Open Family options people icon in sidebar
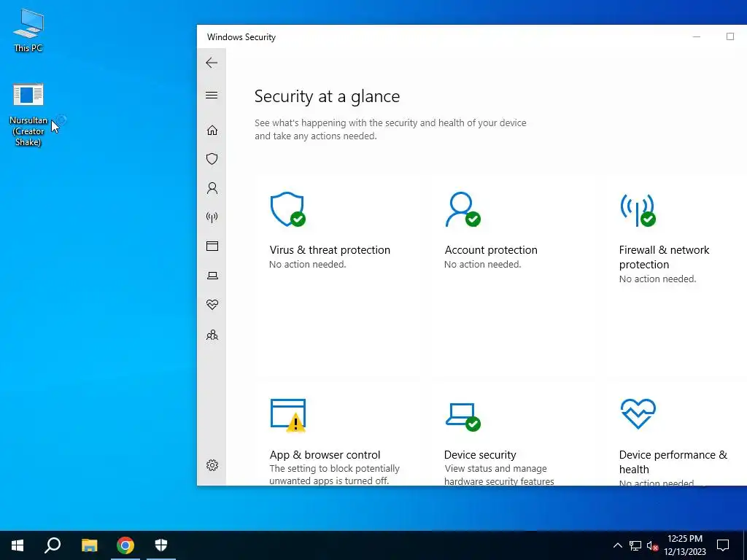 tap(212, 335)
